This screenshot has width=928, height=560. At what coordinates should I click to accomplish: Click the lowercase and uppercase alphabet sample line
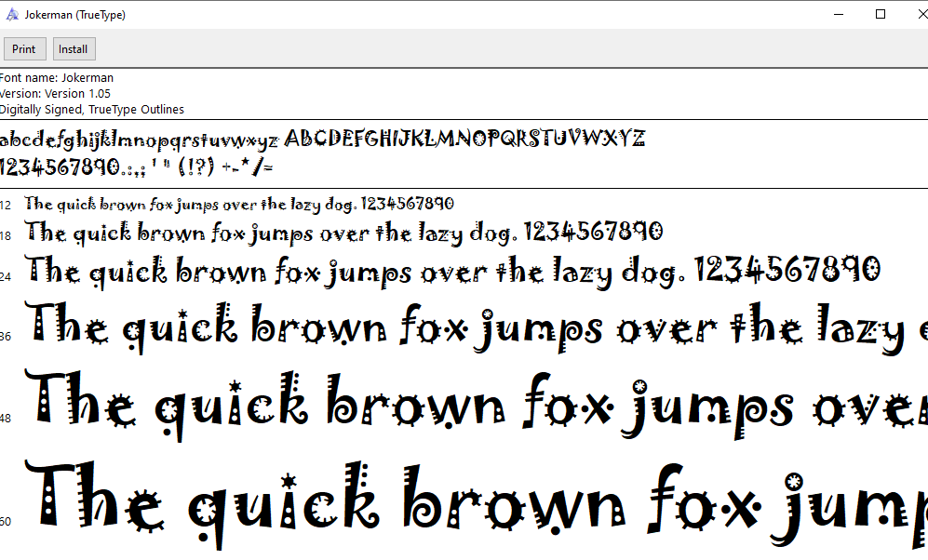pyautogui.click(x=323, y=139)
